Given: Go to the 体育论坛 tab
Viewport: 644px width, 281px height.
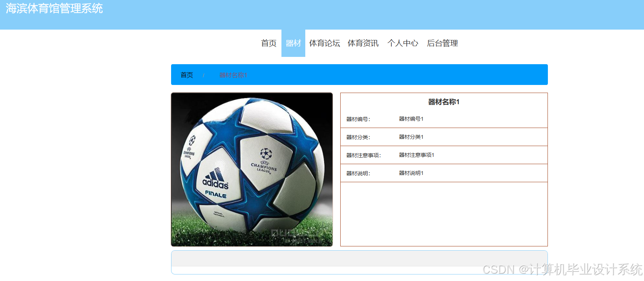Looking at the screenshot, I should click(x=324, y=43).
